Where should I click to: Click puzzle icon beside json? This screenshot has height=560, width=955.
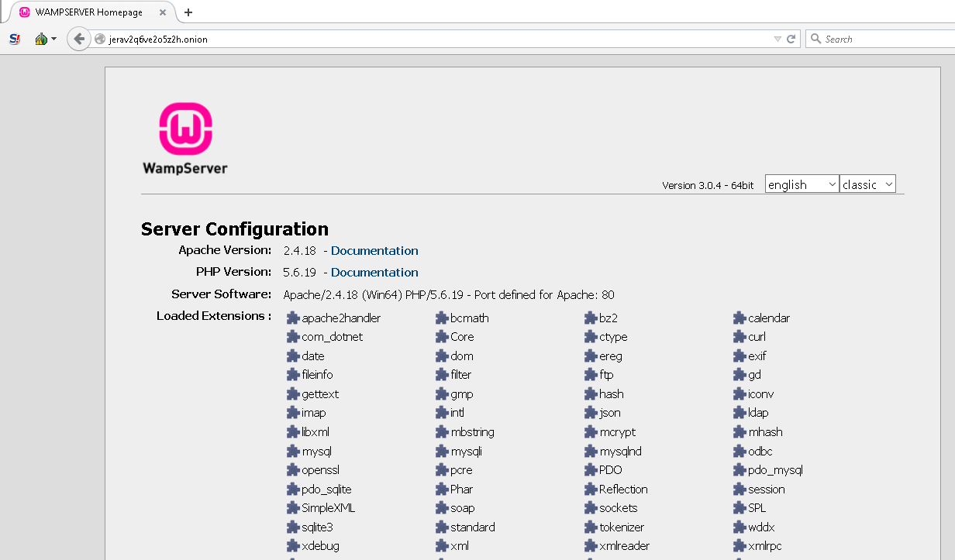591,413
